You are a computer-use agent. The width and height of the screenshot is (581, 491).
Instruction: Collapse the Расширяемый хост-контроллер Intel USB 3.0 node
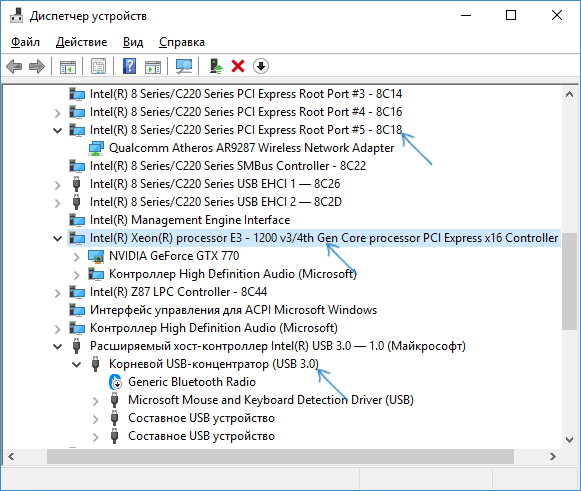tap(57, 346)
